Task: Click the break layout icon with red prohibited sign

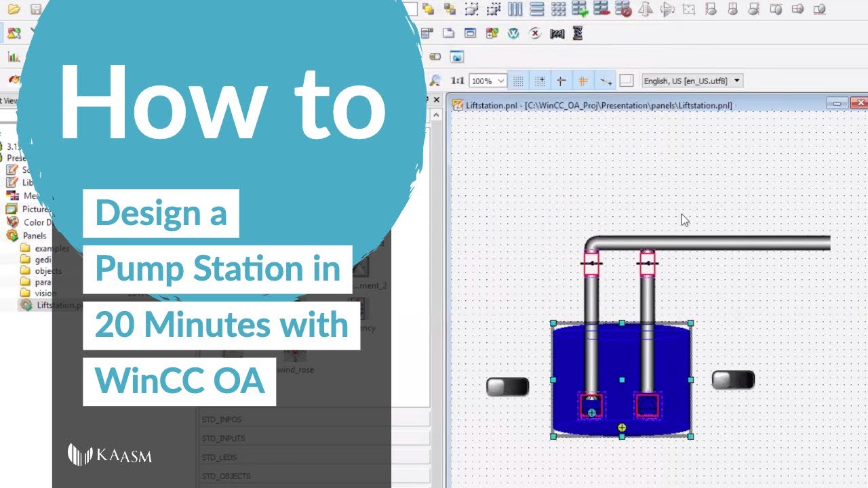Action: (x=623, y=9)
